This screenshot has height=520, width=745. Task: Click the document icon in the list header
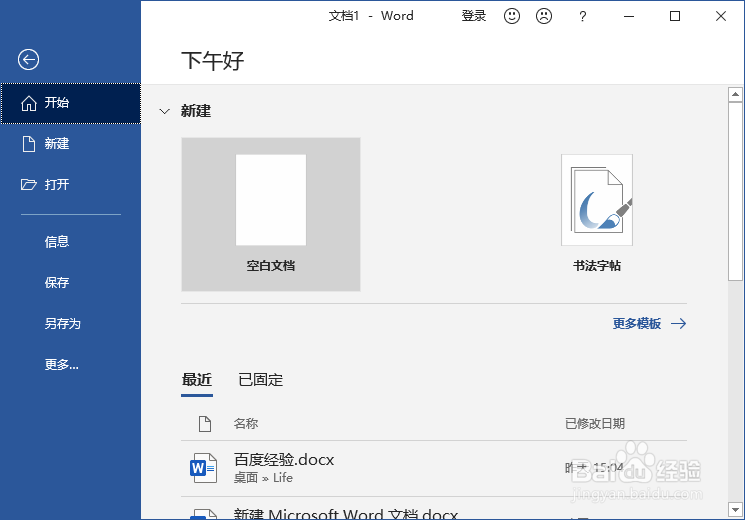coord(205,424)
